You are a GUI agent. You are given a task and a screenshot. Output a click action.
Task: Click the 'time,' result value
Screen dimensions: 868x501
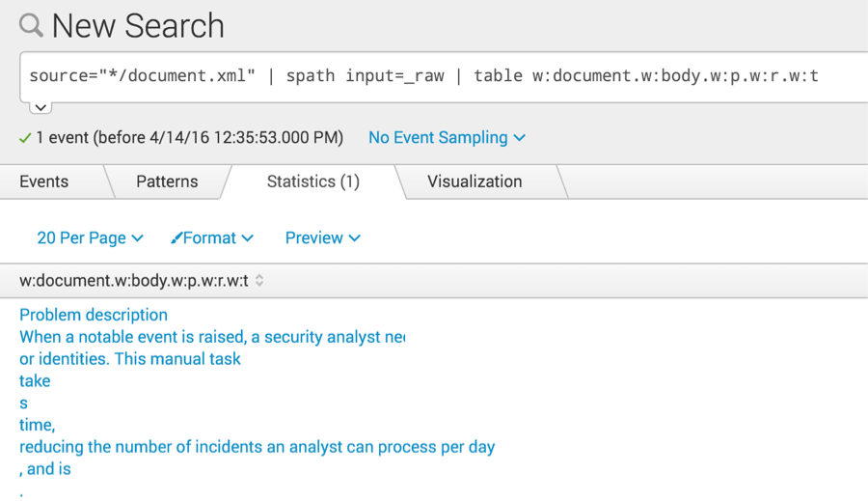click(37, 425)
